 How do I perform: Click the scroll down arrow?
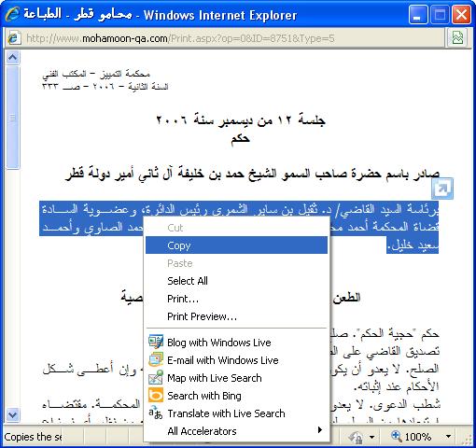tap(13, 414)
